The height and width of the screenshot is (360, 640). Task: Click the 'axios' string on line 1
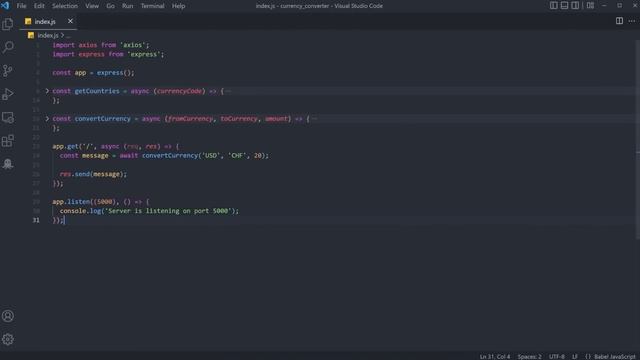click(134, 45)
